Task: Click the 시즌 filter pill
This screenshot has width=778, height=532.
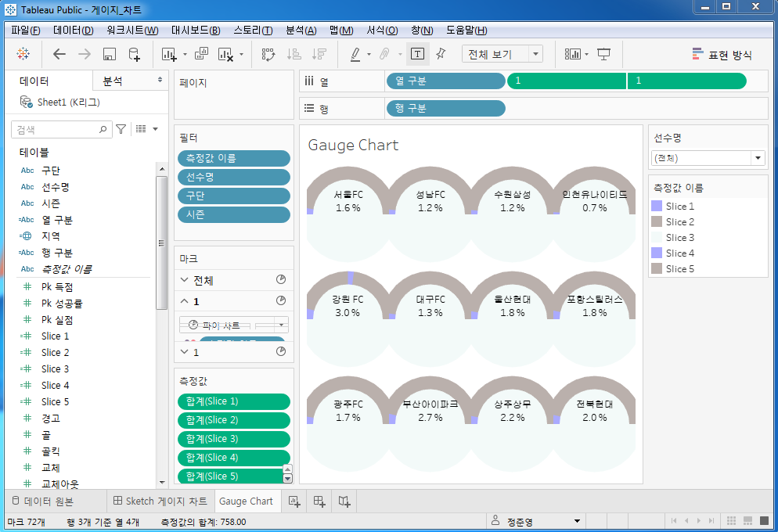Action: point(234,214)
